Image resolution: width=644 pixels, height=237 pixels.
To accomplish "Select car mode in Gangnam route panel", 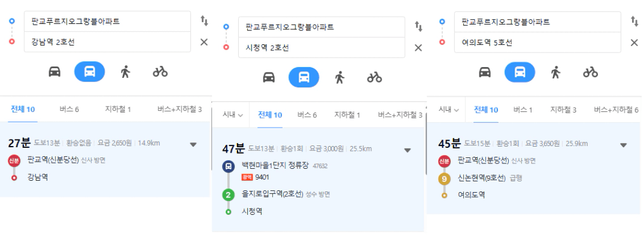I will point(54,72).
